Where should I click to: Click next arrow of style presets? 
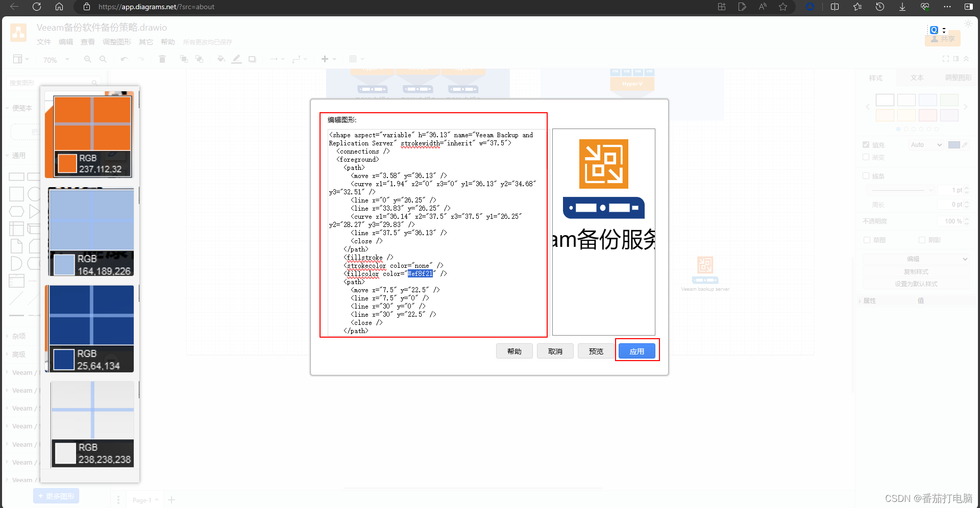coord(966,107)
